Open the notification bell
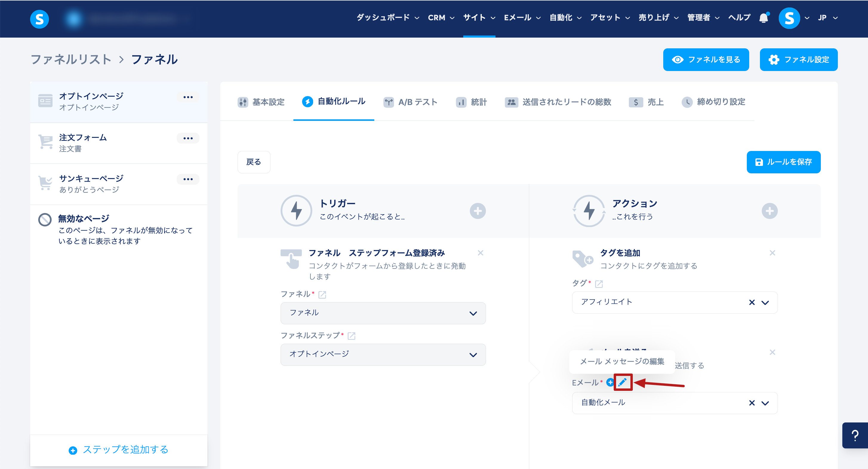The height and width of the screenshot is (469, 868). click(x=764, y=18)
